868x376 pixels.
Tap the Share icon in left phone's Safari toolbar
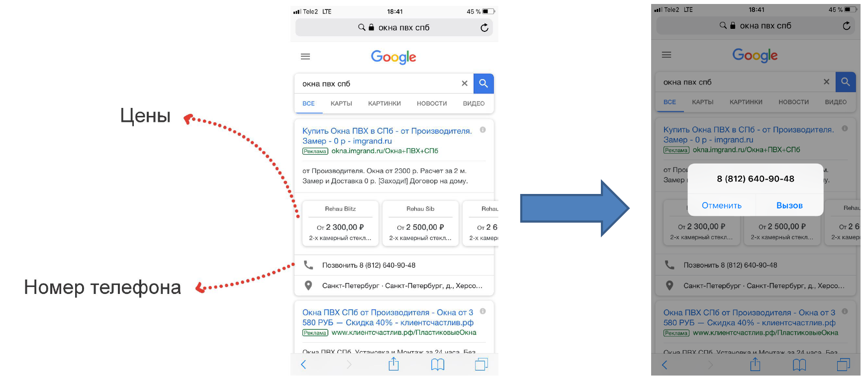(x=393, y=364)
